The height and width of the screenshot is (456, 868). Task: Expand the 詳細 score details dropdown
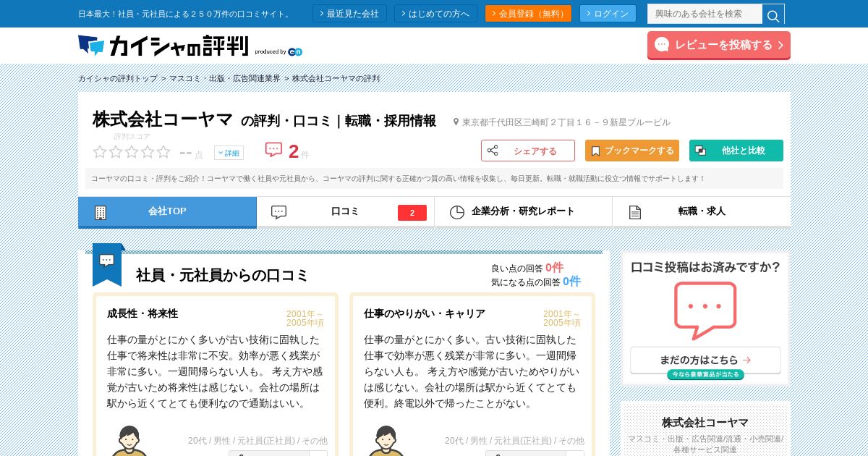(229, 153)
